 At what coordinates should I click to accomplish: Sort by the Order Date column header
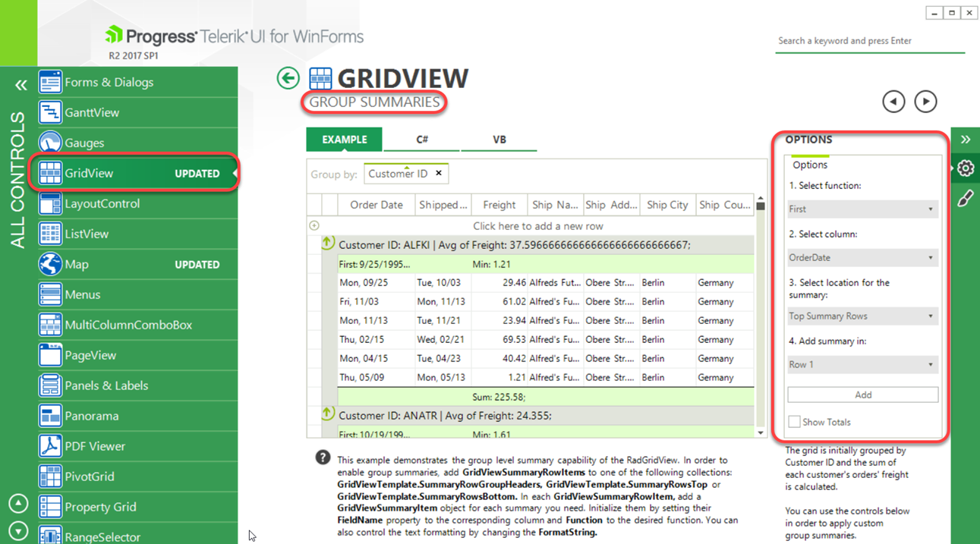point(377,205)
